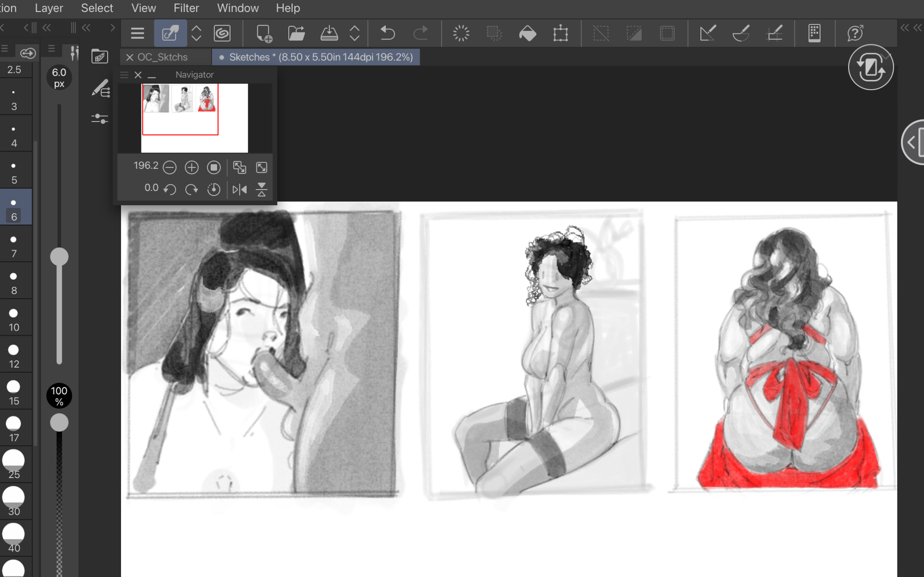Image resolution: width=924 pixels, height=577 pixels.
Task: Click the Open file folder icon
Action: coord(296,33)
